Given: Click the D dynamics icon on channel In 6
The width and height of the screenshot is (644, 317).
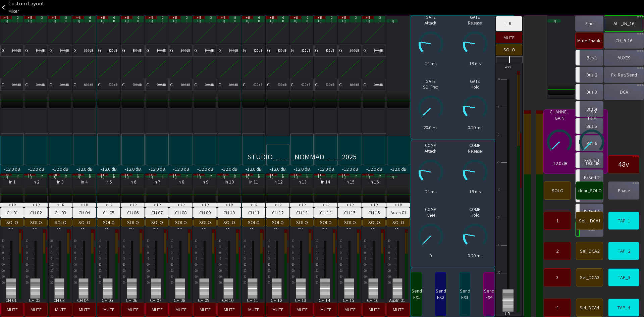Looking at the screenshot, I should coord(138,20).
